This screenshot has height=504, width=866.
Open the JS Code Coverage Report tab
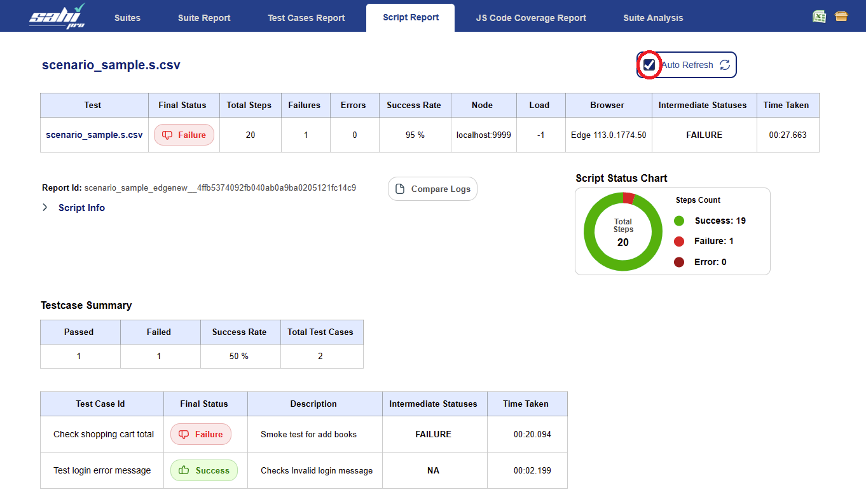[531, 18]
